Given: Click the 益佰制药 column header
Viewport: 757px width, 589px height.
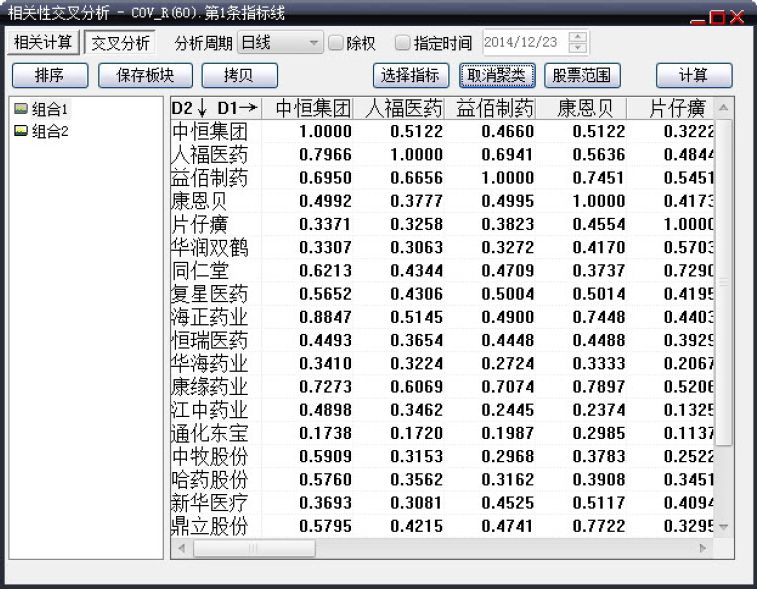Looking at the screenshot, I should (x=489, y=108).
